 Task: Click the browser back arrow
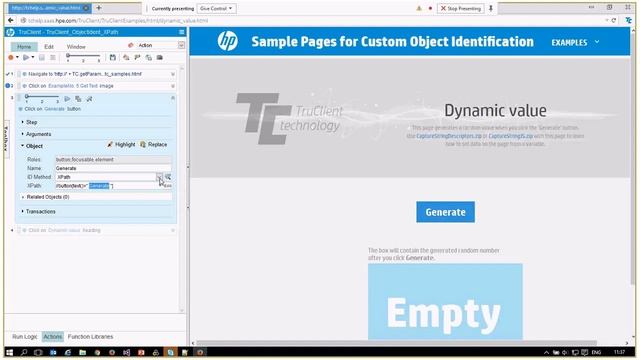tap(11, 20)
